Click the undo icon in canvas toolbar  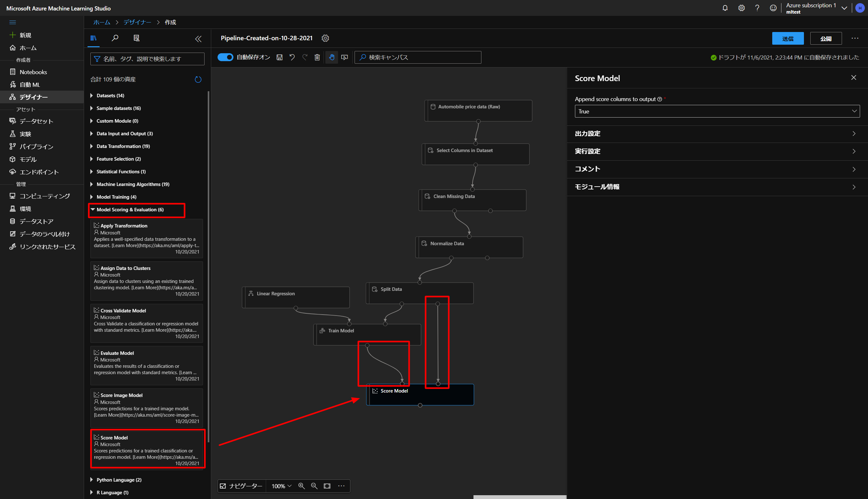coord(292,57)
